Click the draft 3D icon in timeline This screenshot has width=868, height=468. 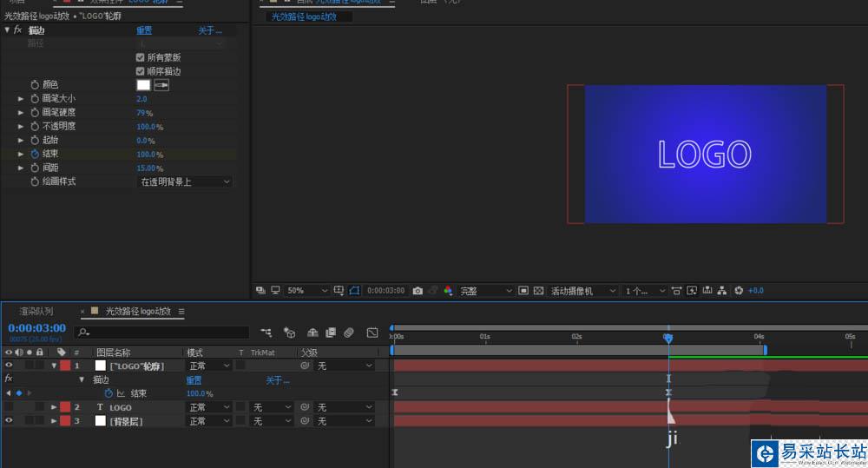click(289, 333)
